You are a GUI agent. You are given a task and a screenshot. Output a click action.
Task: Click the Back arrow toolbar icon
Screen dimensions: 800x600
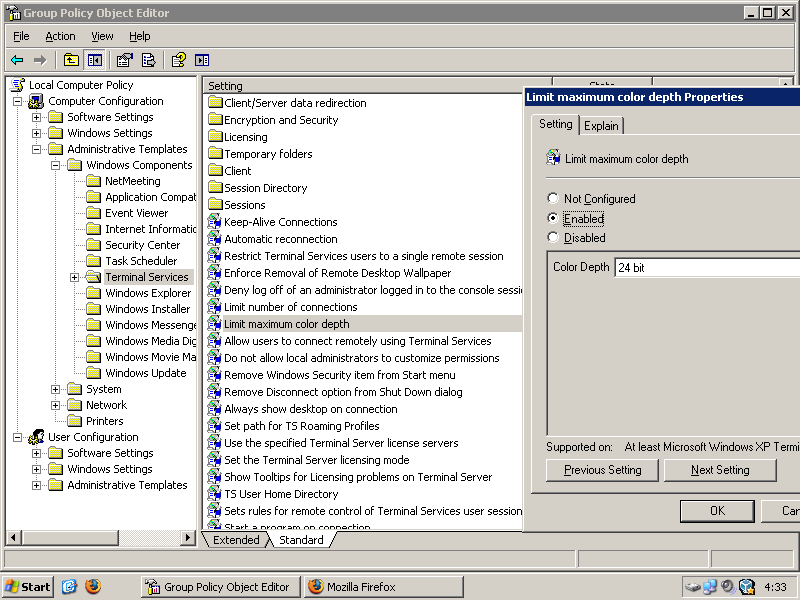(17, 60)
